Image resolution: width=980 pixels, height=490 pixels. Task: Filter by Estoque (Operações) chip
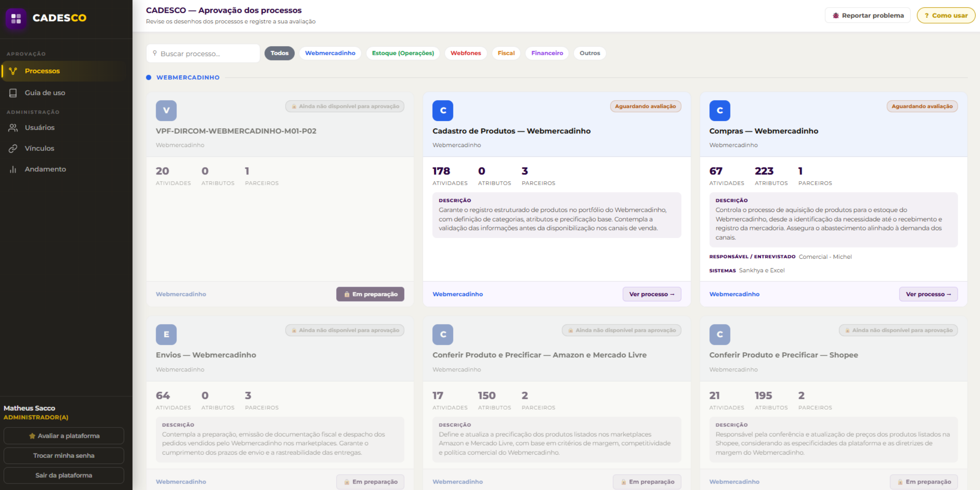pyautogui.click(x=402, y=53)
